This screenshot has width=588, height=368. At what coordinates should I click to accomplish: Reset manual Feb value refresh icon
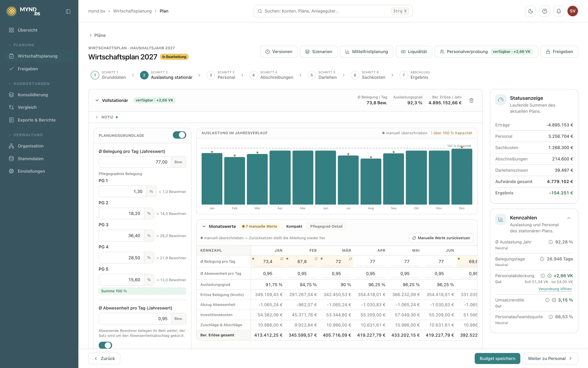316,259
